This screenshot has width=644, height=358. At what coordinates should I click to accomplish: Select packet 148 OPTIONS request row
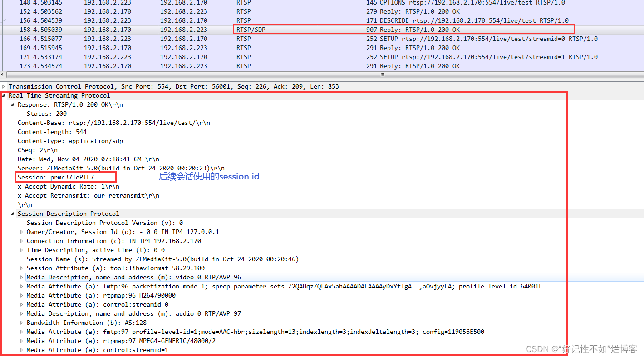click(x=322, y=3)
